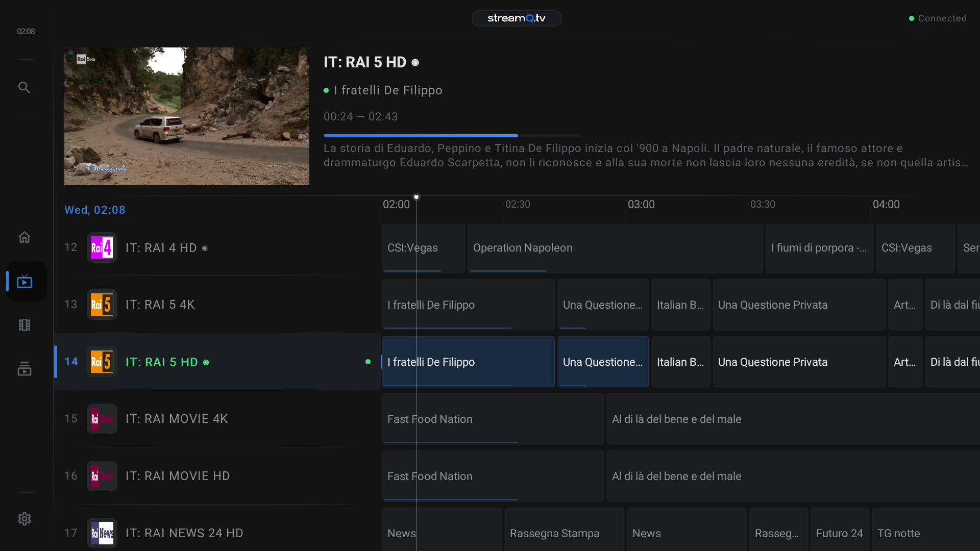The image size is (980, 551).
Task: Click the Rai 5 logo for channel 14
Action: [x=102, y=362]
